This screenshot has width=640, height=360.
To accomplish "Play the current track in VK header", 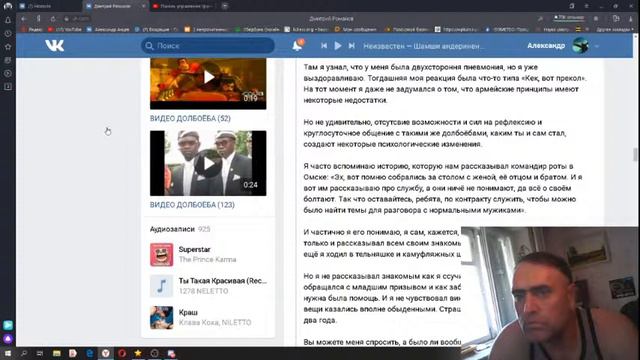I will click(338, 46).
